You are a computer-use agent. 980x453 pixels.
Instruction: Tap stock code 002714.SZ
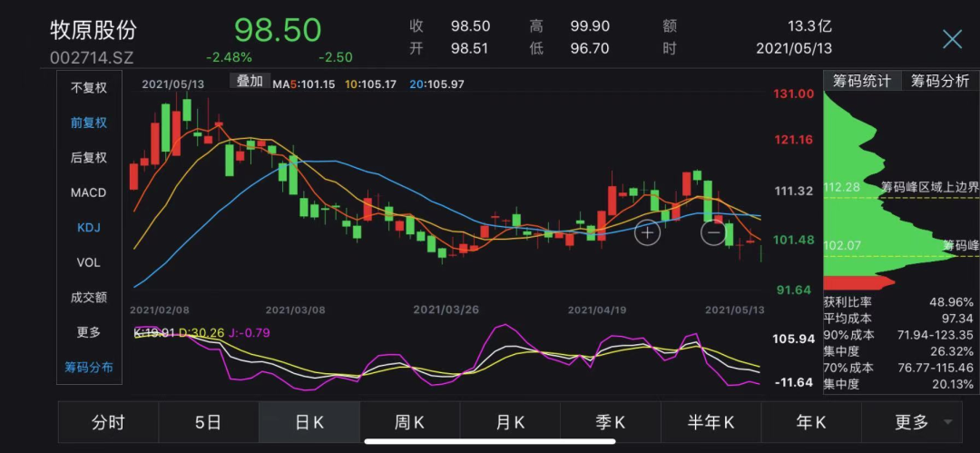coord(92,57)
